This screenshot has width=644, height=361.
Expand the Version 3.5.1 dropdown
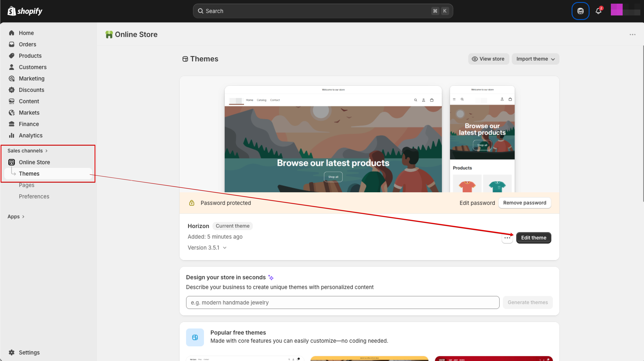click(207, 248)
